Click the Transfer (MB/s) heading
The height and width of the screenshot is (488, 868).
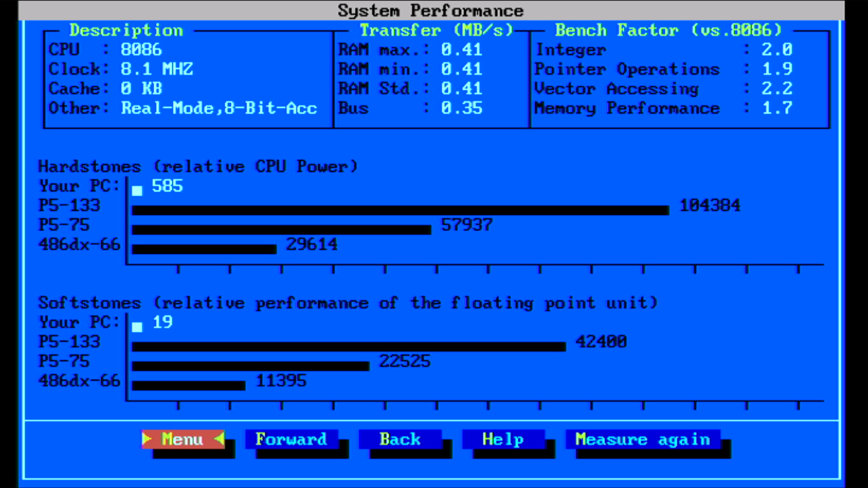coord(437,30)
